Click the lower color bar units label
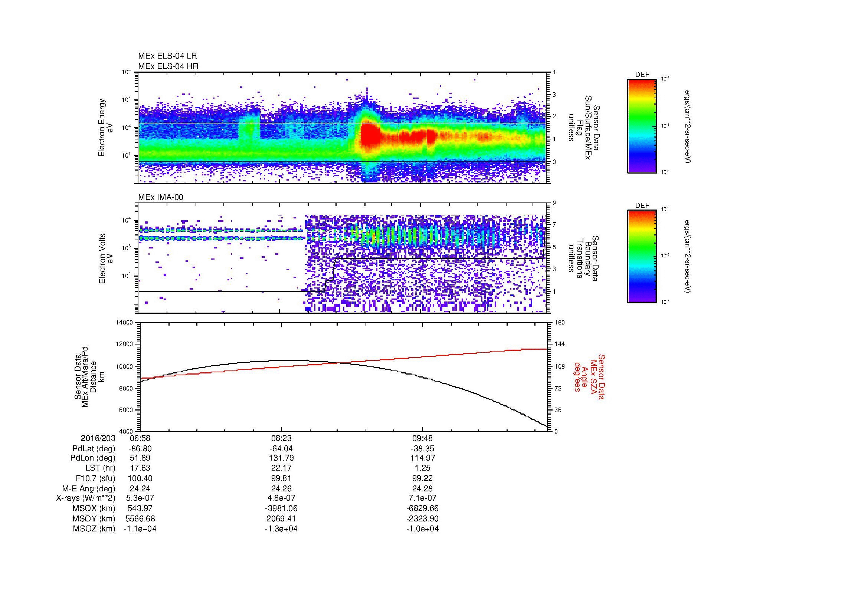 [x=688, y=257]
